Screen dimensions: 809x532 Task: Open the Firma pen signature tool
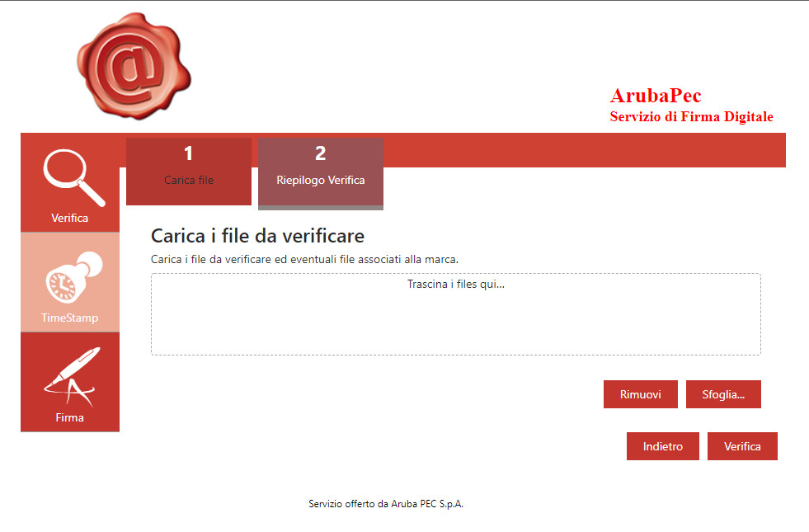[x=70, y=382]
